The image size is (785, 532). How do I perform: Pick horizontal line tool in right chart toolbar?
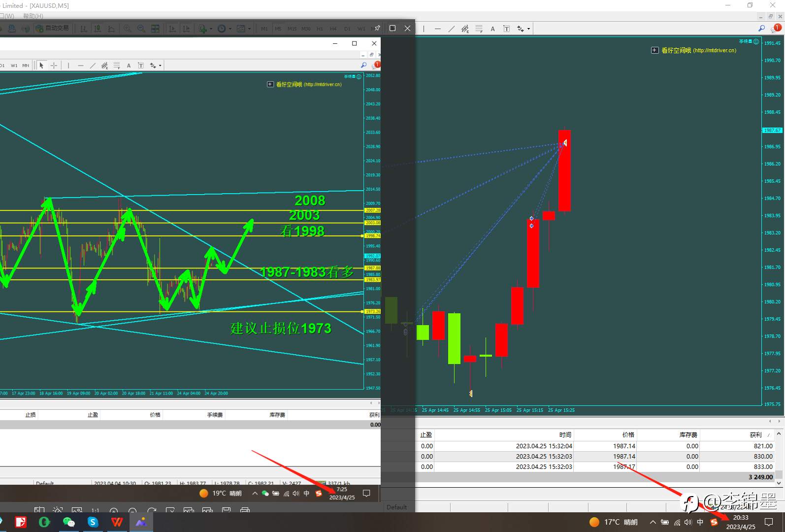pyautogui.click(x=438, y=29)
